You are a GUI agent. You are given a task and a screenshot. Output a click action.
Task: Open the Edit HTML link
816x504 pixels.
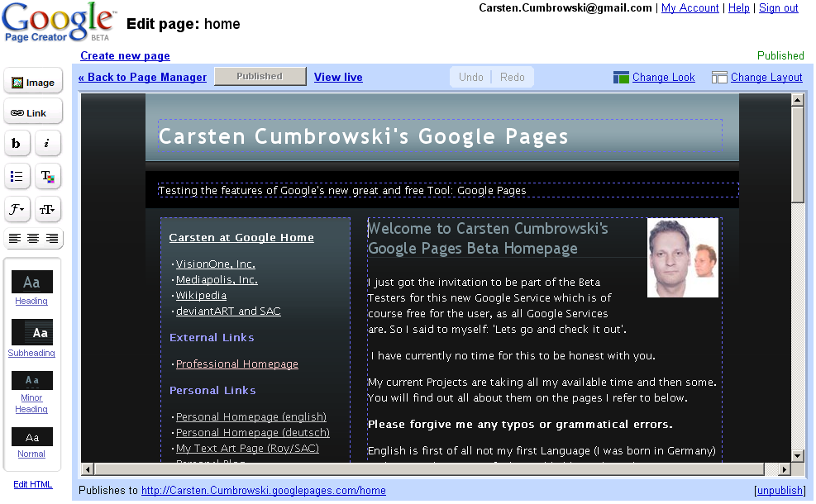(x=33, y=485)
